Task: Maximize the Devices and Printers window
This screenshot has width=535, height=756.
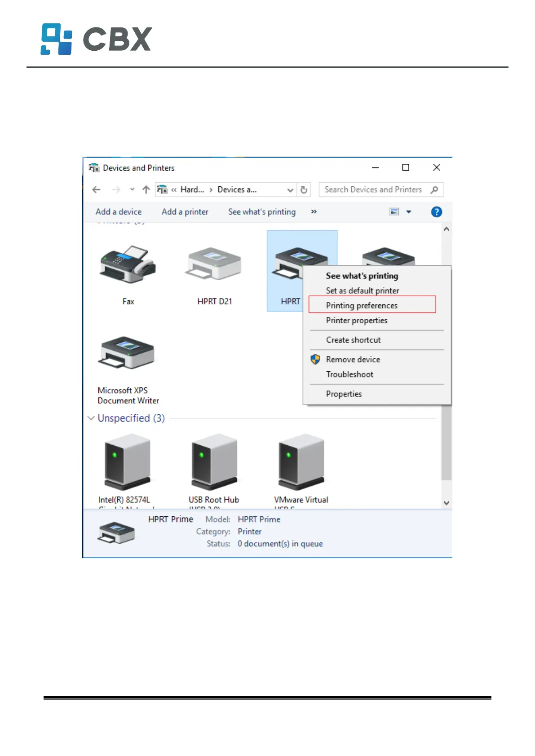Action: [x=406, y=167]
